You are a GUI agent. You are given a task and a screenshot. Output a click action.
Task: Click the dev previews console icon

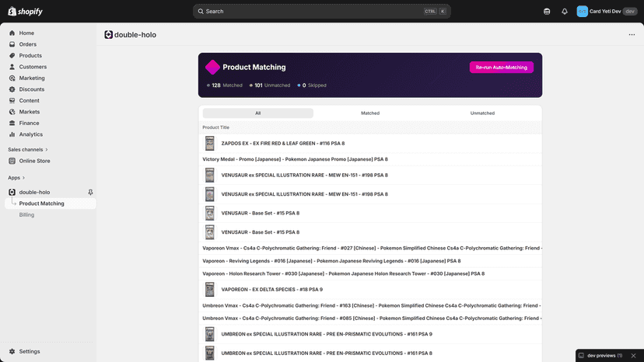coord(581,356)
